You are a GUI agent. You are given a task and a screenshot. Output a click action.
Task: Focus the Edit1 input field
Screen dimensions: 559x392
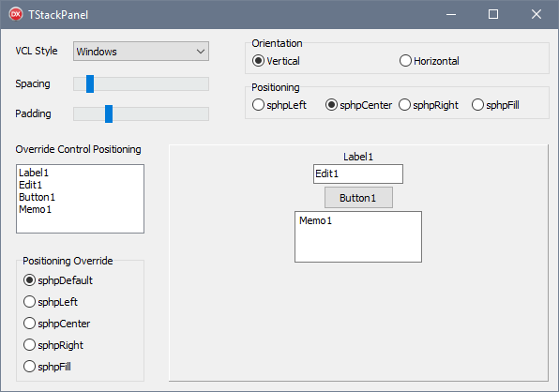coord(358,173)
